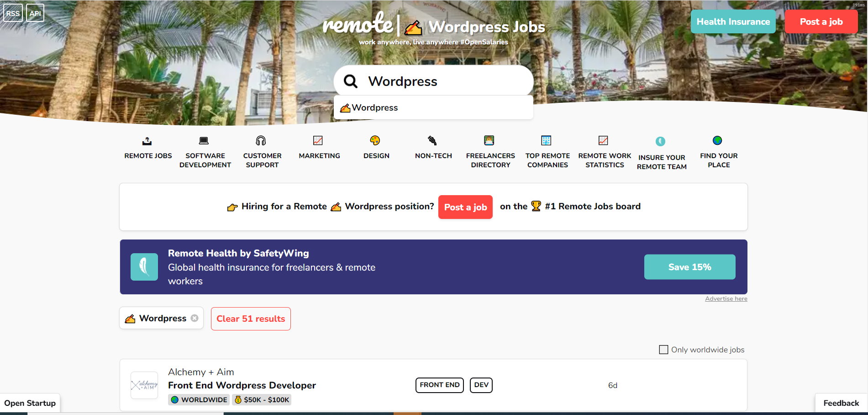Open Design category
868x415 pixels.
[376, 156]
